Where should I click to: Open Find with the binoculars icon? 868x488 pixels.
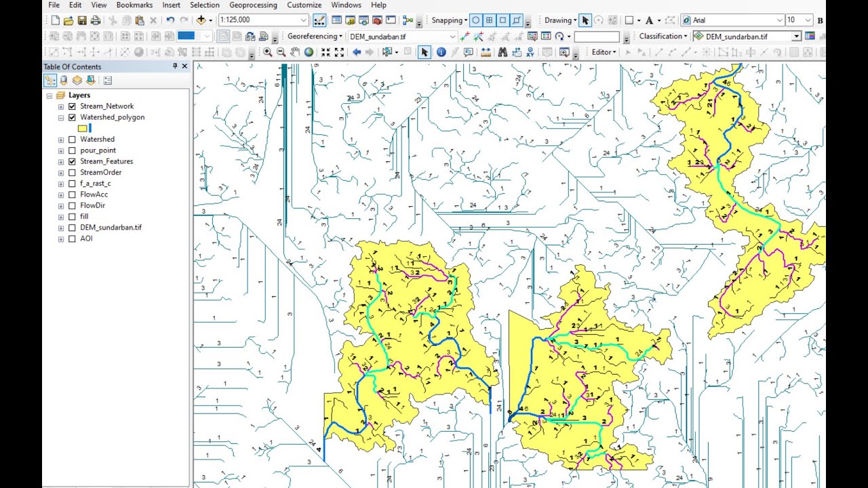coord(502,52)
